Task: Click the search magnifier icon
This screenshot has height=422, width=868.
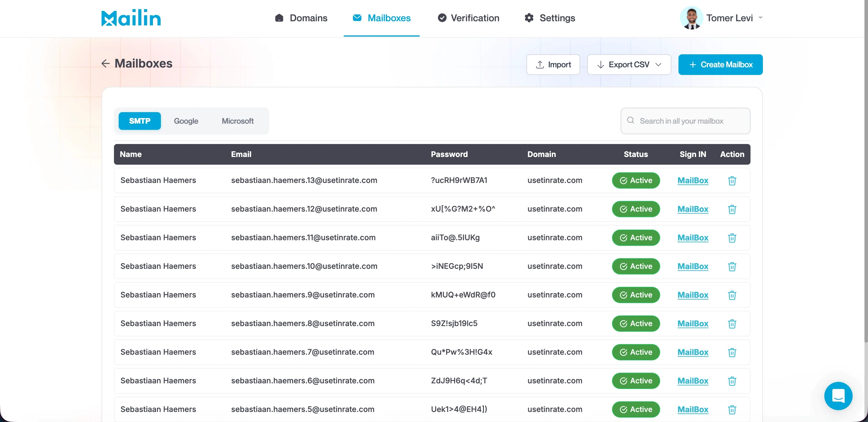Action: click(x=630, y=121)
